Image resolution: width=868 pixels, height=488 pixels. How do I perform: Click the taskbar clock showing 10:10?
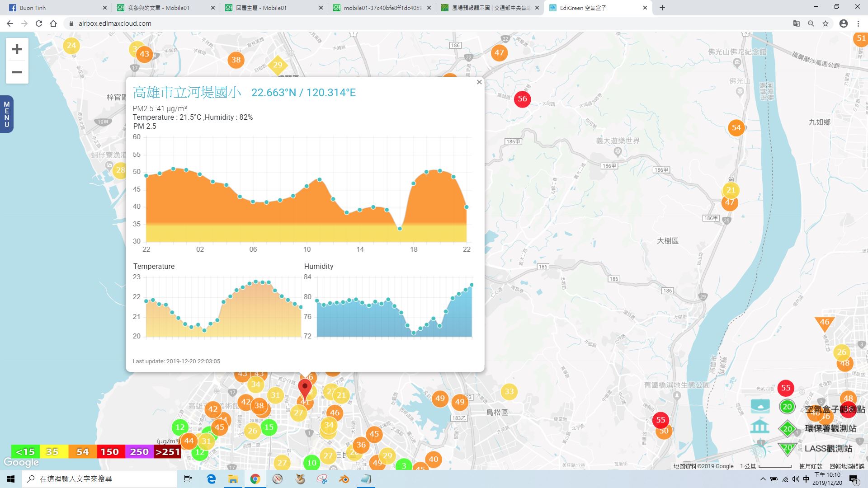coord(827,479)
